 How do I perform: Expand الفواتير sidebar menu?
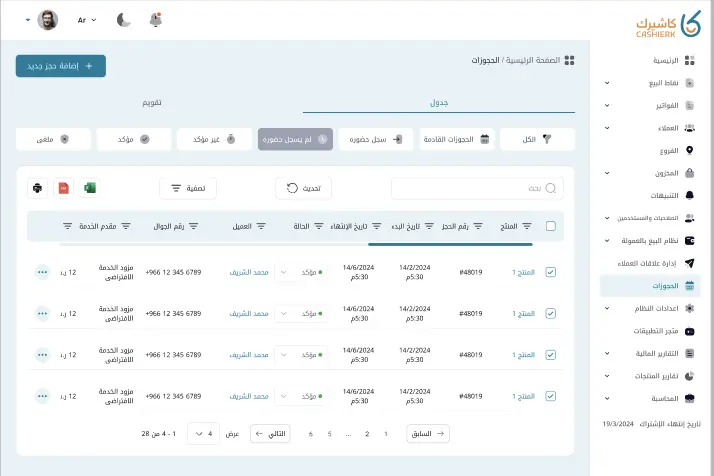(607, 105)
